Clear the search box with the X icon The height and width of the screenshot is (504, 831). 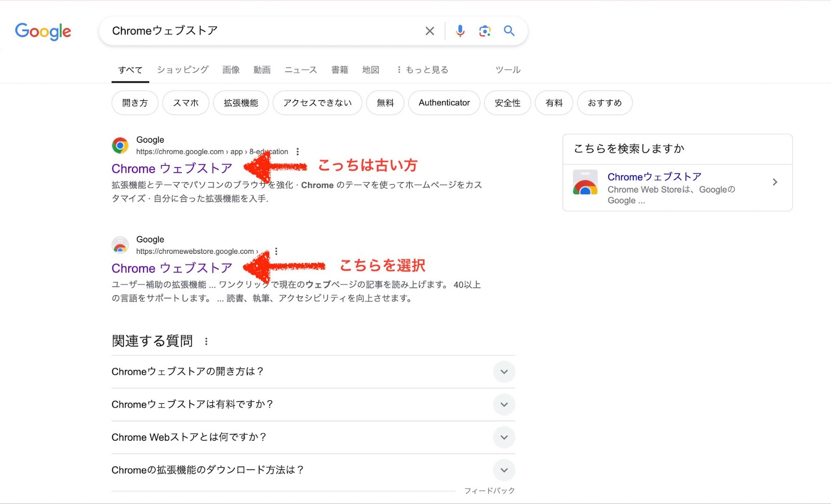click(430, 31)
